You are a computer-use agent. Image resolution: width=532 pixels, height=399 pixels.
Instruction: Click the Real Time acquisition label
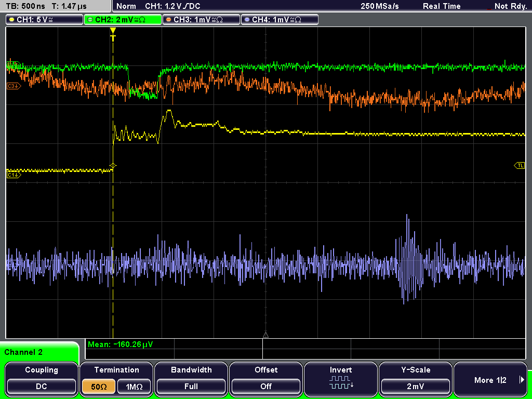tap(442, 6)
